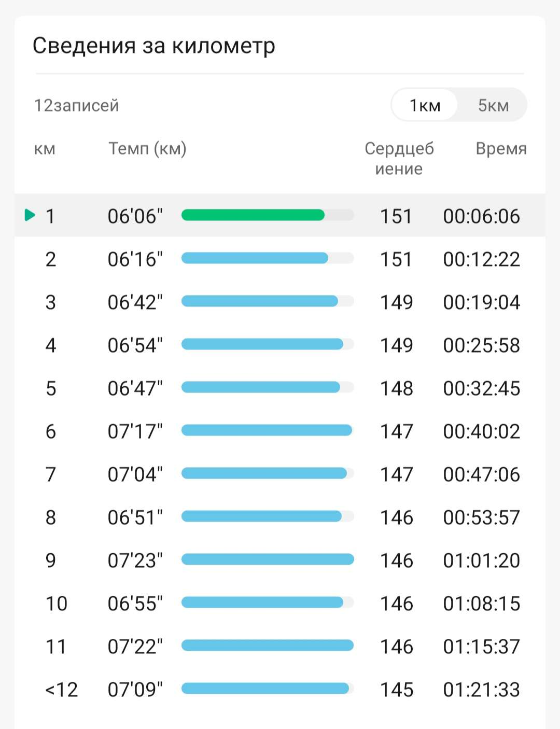Screen dimensions: 560x729
Task: Tap the slowest split bar 07'23" at kilometer 9
Action: pyautogui.click(x=268, y=559)
